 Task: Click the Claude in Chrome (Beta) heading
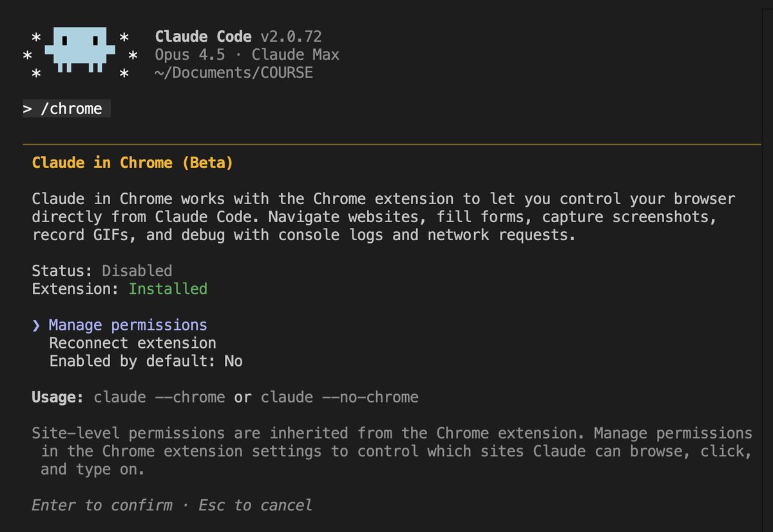click(132, 163)
